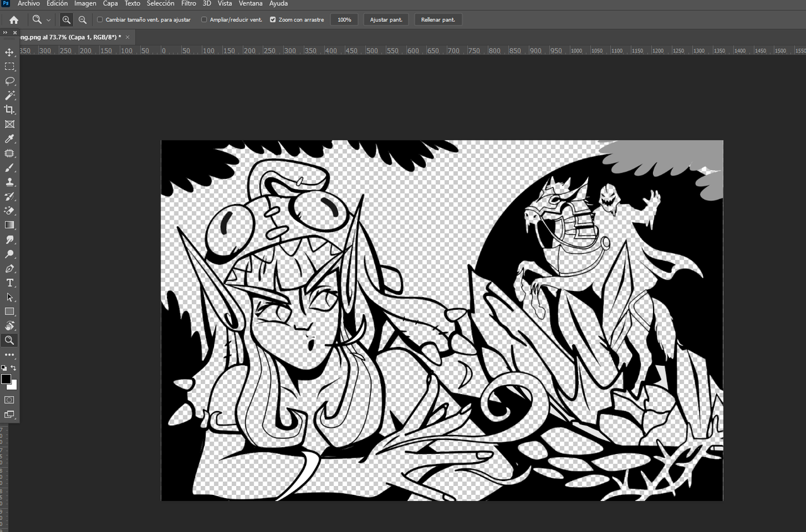Close the open document tab
Image resolution: width=806 pixels, height=532 pixels.
coord(127,37)
